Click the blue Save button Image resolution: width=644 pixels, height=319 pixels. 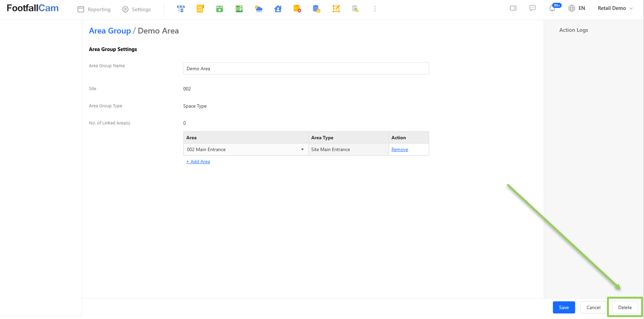pos(563,308)
